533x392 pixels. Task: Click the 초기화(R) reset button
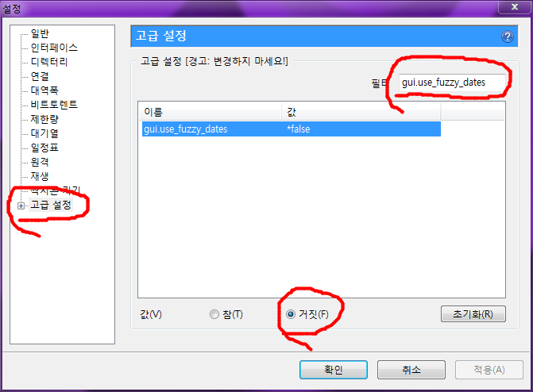[473, 314]
